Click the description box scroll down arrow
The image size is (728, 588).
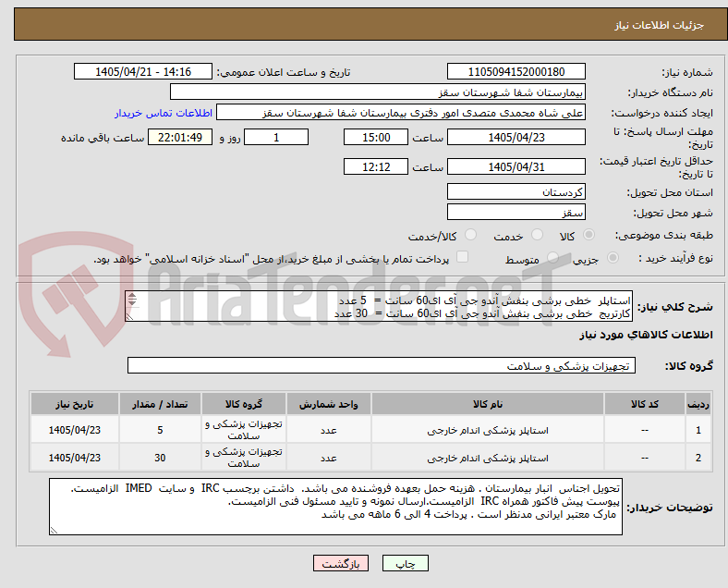[132, 303]
